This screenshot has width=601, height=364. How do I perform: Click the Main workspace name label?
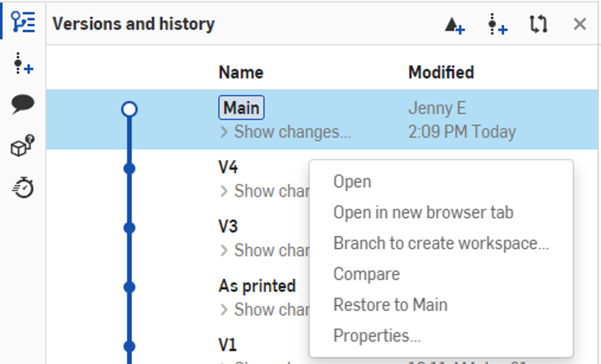241,108
